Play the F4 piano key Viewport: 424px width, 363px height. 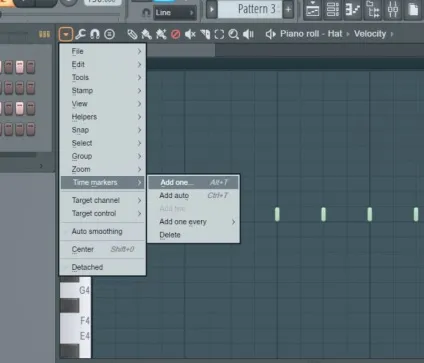pyautogui.click(x=75, y=321)
